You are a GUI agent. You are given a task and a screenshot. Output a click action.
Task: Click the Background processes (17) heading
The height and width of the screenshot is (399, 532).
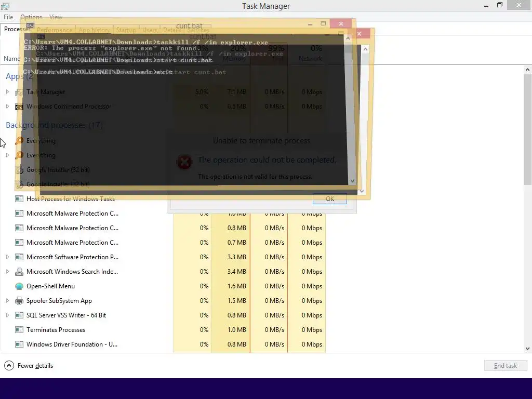(x=54, y=125)
